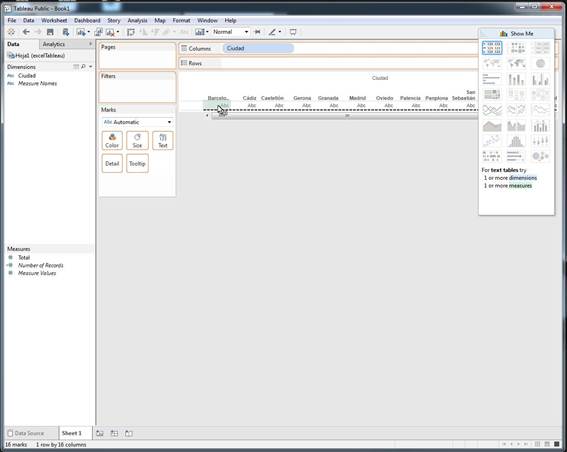Click the Detail mark button
The width and height of the screenshot is (567, 452).
[112, 163]
